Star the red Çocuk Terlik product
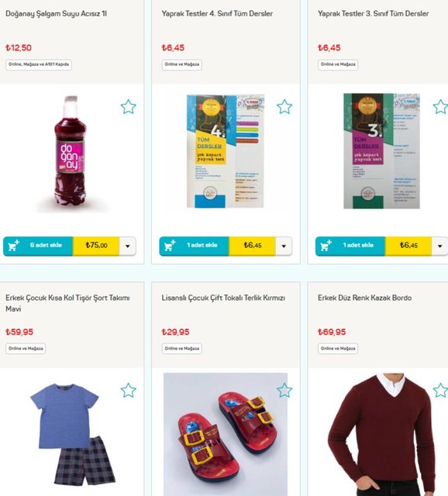The width and height of the screenshot is (448, 496). [x=284, y=391]
